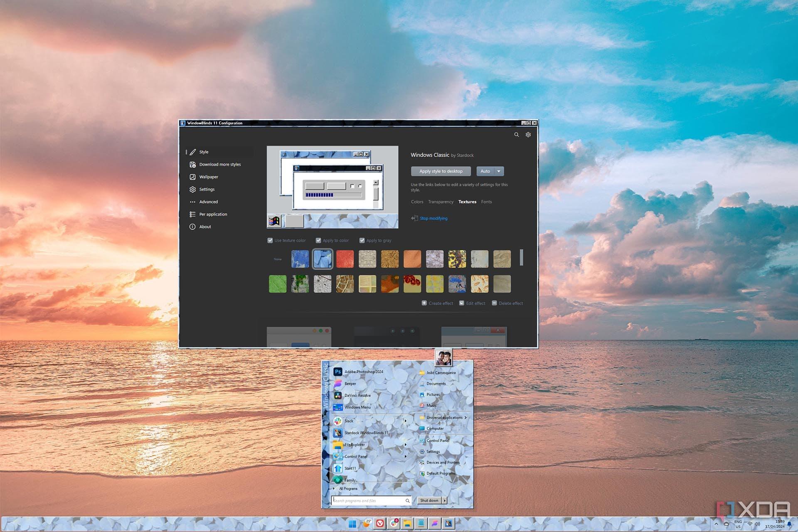Expand the arrow next to Shut down

(444, 500)
